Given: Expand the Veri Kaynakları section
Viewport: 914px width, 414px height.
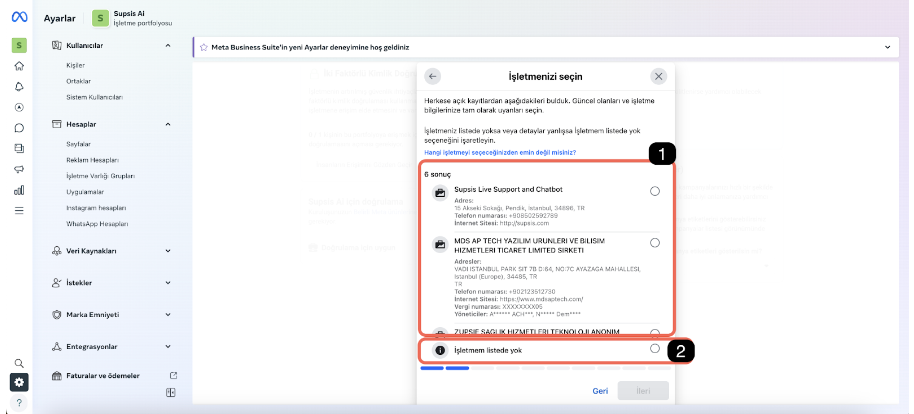Looking at the screenshot, I should coord(168,251).
